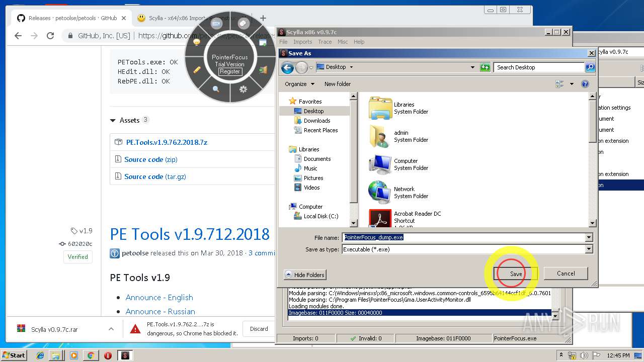This screenshot has width=644, height=362.
Task: Click the Hide Folders button
Action: pos(305,275)
